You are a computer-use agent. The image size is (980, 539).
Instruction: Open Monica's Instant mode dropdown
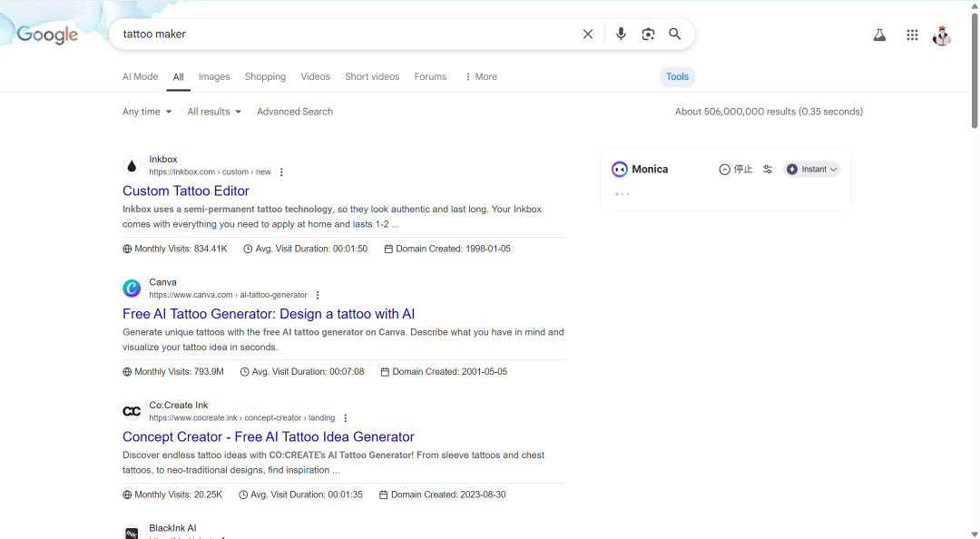click(811, 169)
